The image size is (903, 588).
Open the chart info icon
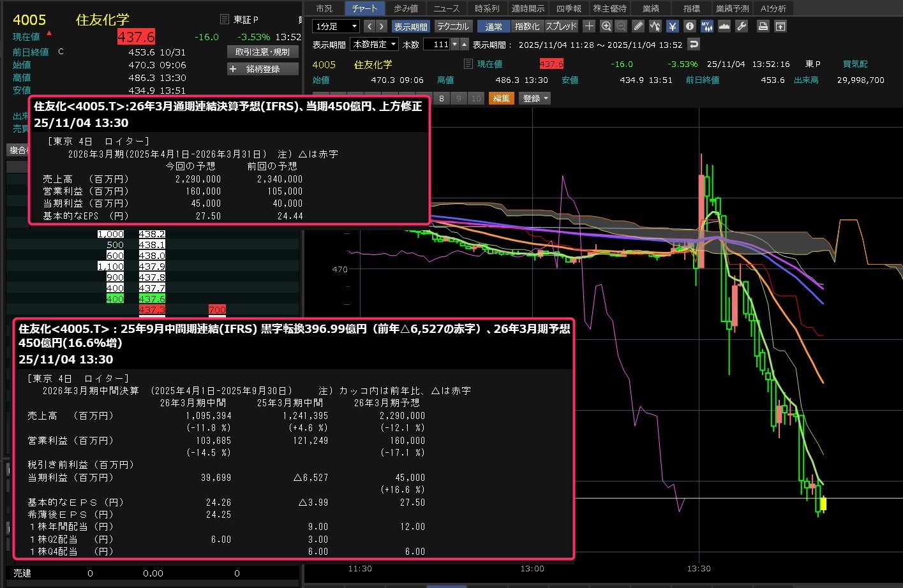[689, 26]
